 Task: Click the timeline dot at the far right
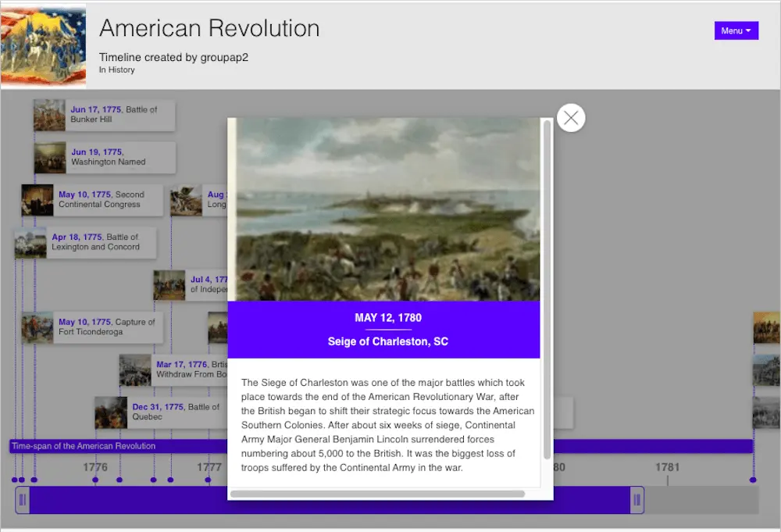coord(753,480)
